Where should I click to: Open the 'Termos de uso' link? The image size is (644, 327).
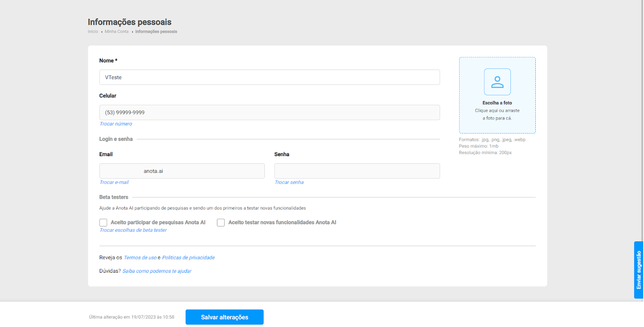(140, 258)
